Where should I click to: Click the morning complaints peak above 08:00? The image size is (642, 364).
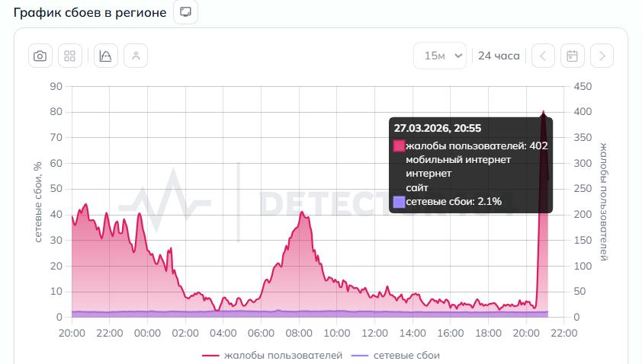pos(302,213)
